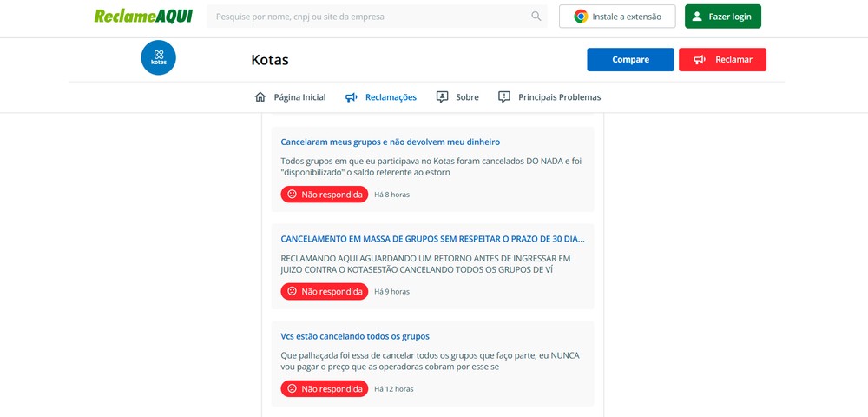Click 'Não respondida' badge on 12 hours complaint

click(325, 388)
